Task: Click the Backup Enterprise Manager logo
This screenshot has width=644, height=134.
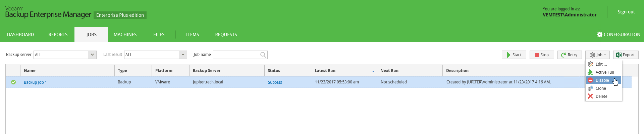Action: point(48,12)
